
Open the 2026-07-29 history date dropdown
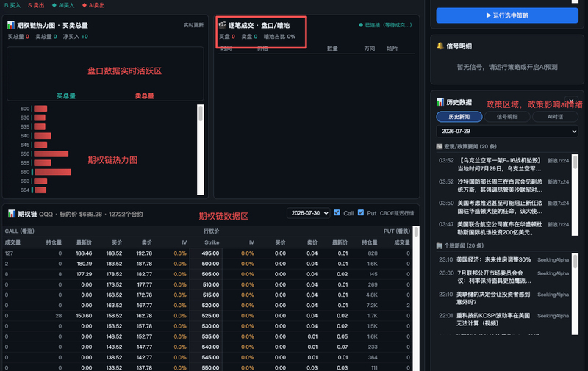pos(507,132)
